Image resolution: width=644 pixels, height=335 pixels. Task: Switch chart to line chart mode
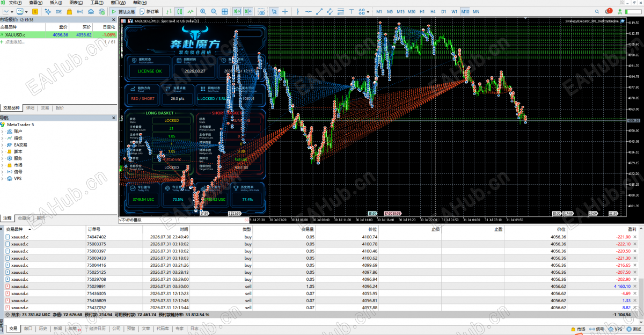192,11
